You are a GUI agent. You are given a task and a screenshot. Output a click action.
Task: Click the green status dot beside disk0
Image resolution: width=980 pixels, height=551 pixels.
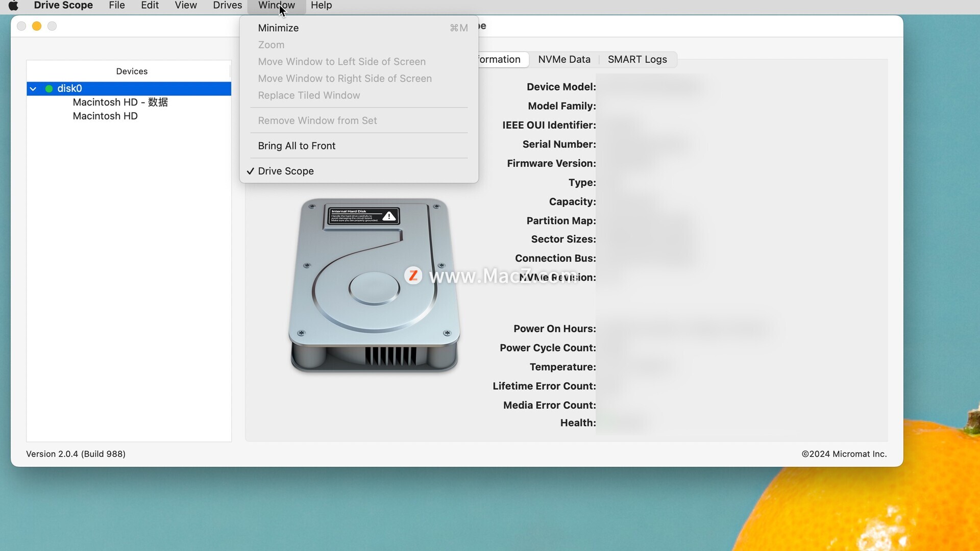(49, 89)
